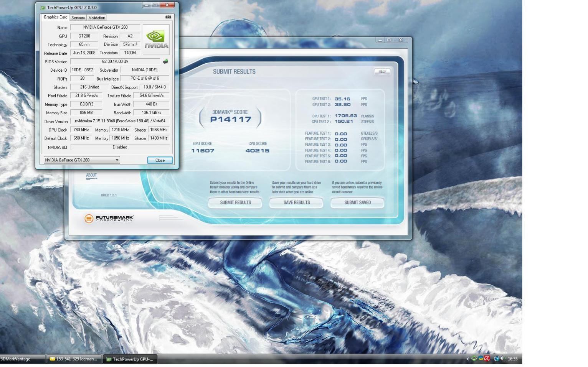Click the GPU Clock field 780 MHz
Image resolution: width=588 pixels, height=367 pixels.
coord(81,130)
